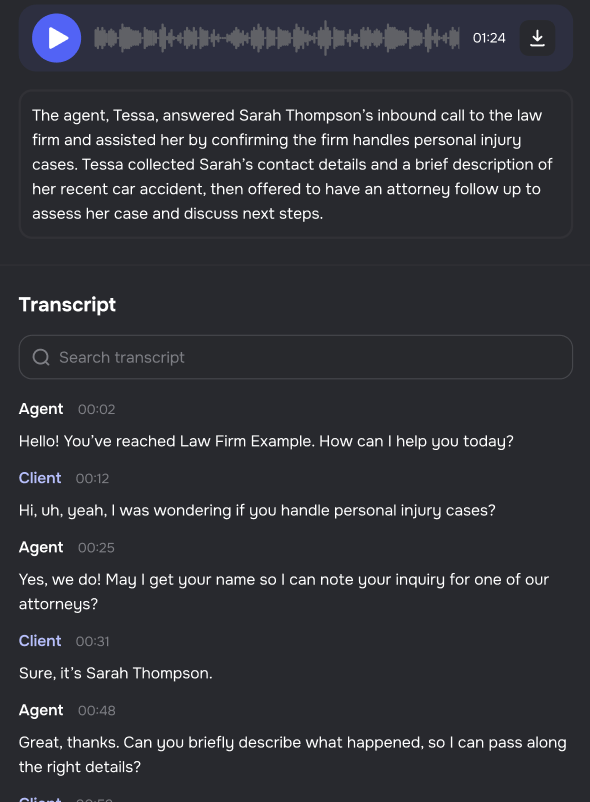
Task: Click the download arrow icon near the duration
Action: coord(537,38)
